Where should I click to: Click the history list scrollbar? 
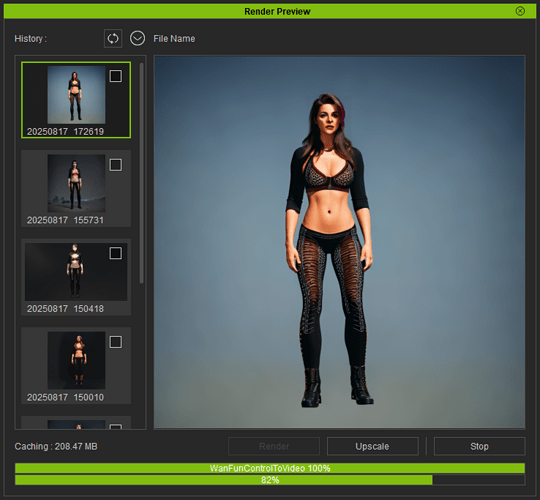[142, 173]
